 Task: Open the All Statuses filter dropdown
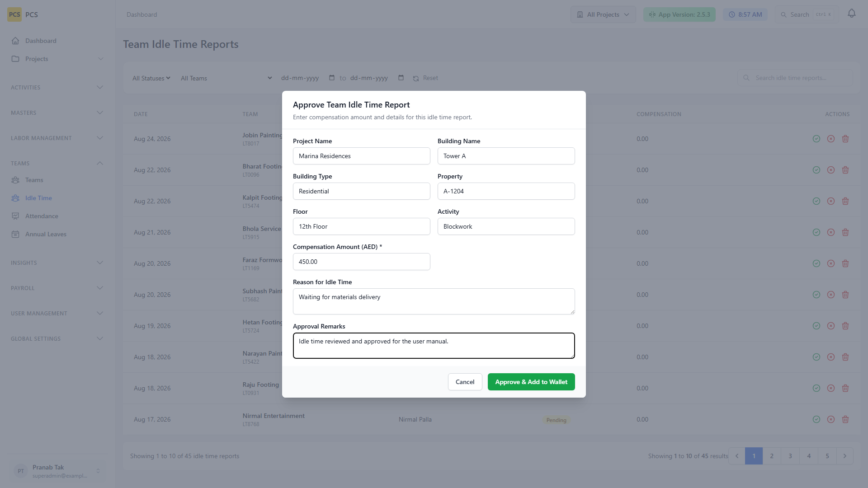[x=151, y=78]
